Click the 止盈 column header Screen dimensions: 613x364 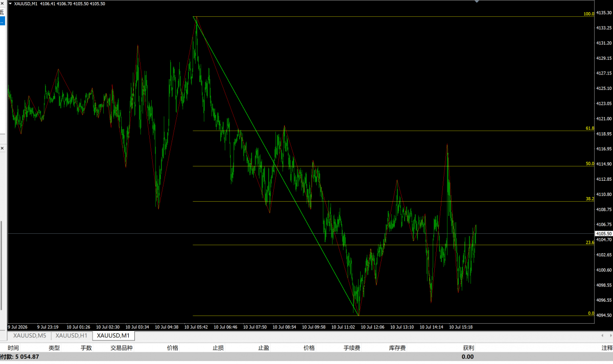point(264,348)
